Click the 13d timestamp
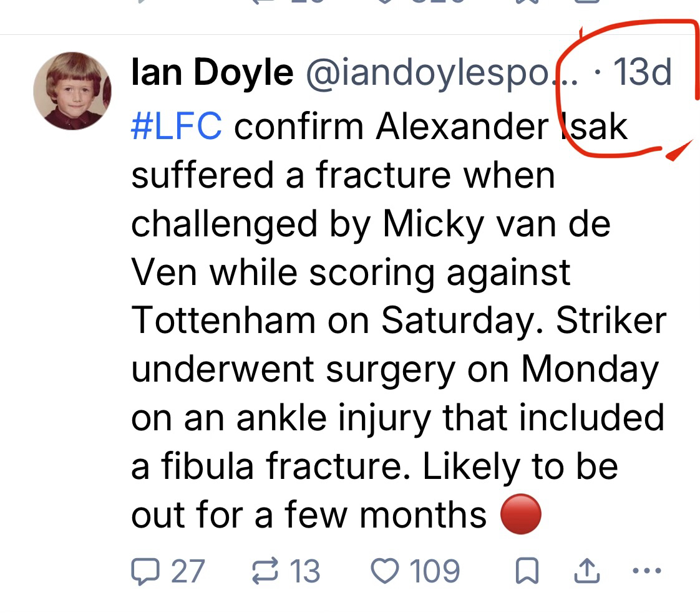Screen dimensions: 700x613 tap(642, 72)
